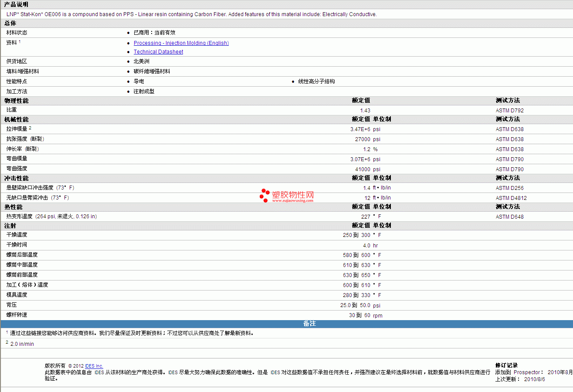This screenshot has width=573, height=392.
Task: Click the footnote 2.0 in/min
Action: pos(22,344)
